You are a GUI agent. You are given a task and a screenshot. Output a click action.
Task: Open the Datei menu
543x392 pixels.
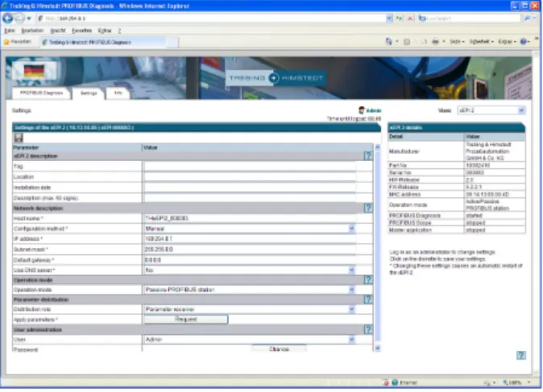tap(10, 31)
